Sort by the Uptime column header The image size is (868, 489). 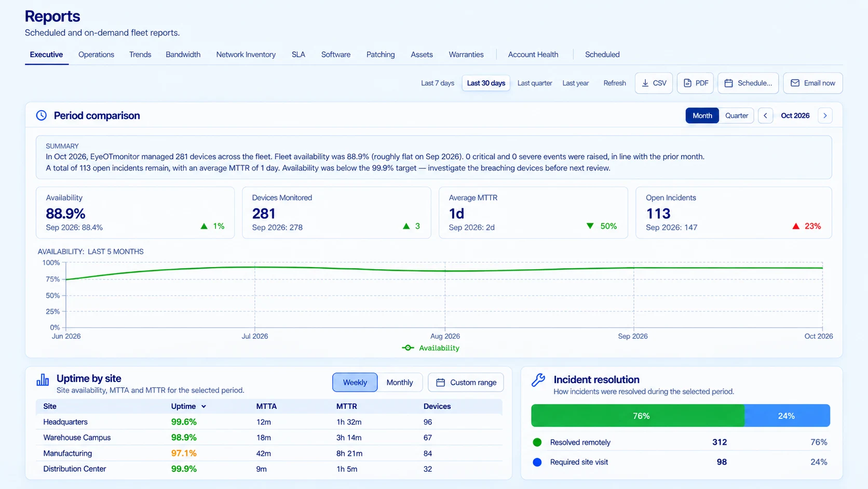(188, 406)
